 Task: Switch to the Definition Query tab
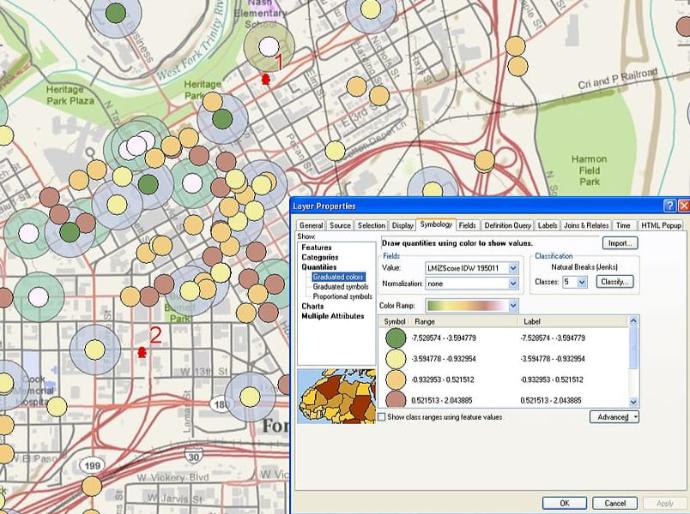pos(508,226)
